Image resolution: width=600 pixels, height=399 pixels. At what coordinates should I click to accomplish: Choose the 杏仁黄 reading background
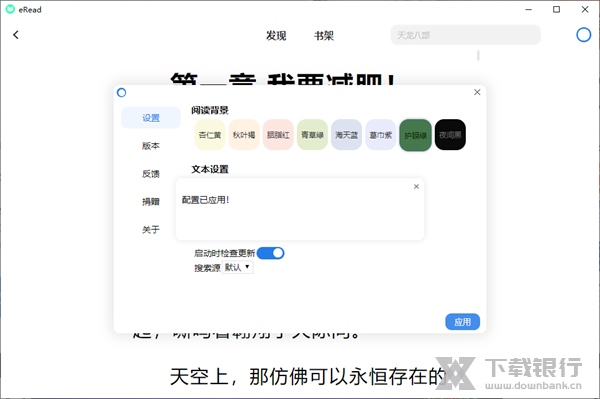[x=210, y=135]
